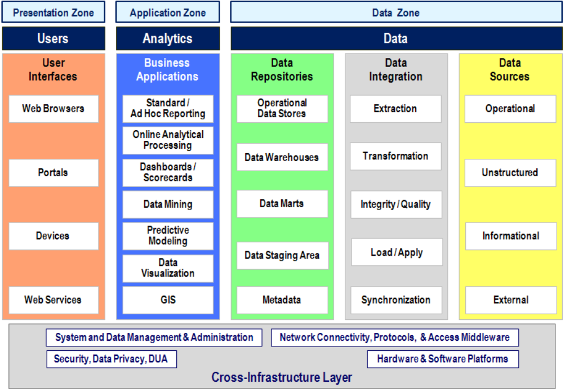
Task: Click the GIS box
Action: [168, 300]
